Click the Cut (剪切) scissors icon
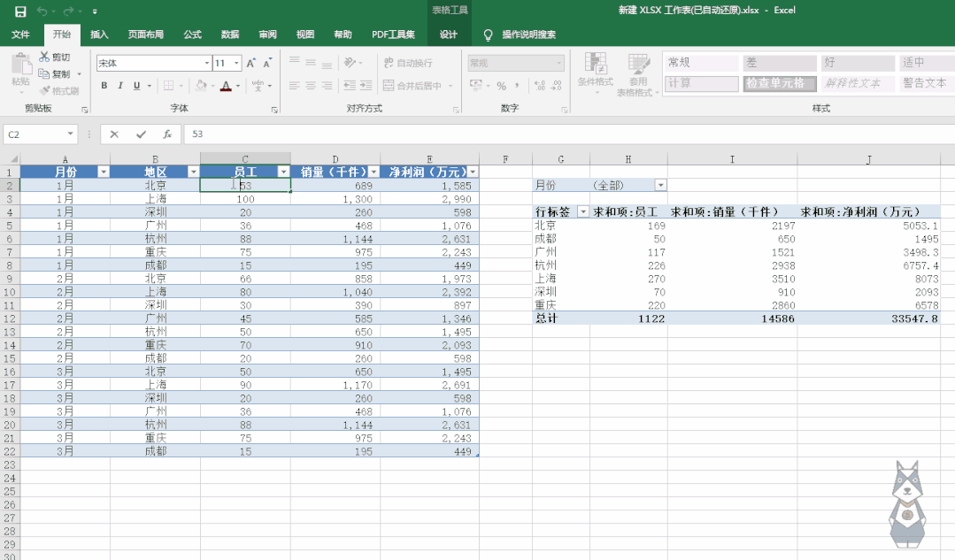 pos(44,57)
